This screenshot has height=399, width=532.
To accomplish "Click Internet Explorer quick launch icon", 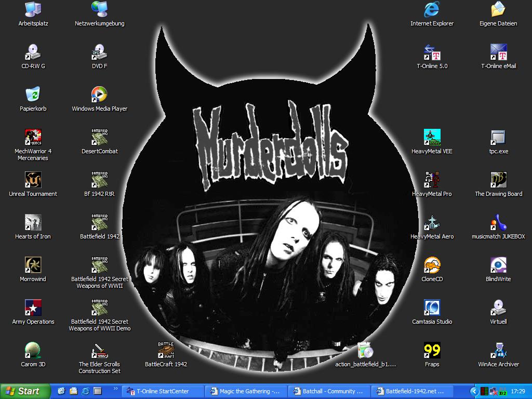I will pos(86,391).
